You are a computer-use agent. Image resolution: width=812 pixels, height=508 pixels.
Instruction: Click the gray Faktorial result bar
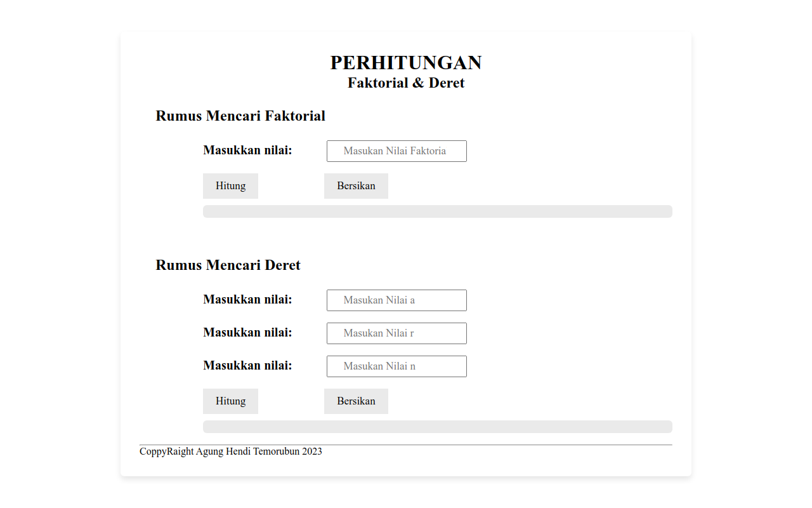pos(437,211)
